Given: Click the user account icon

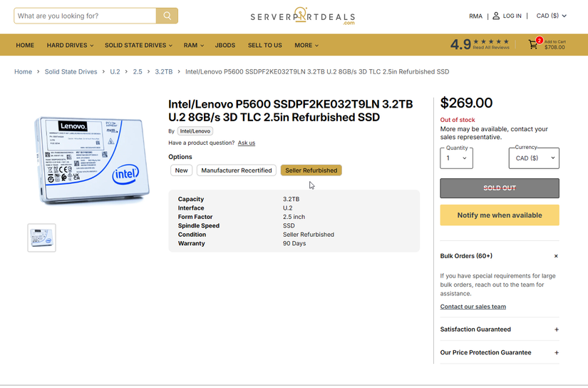Looking at the screenshot, I should pos(496,16).
